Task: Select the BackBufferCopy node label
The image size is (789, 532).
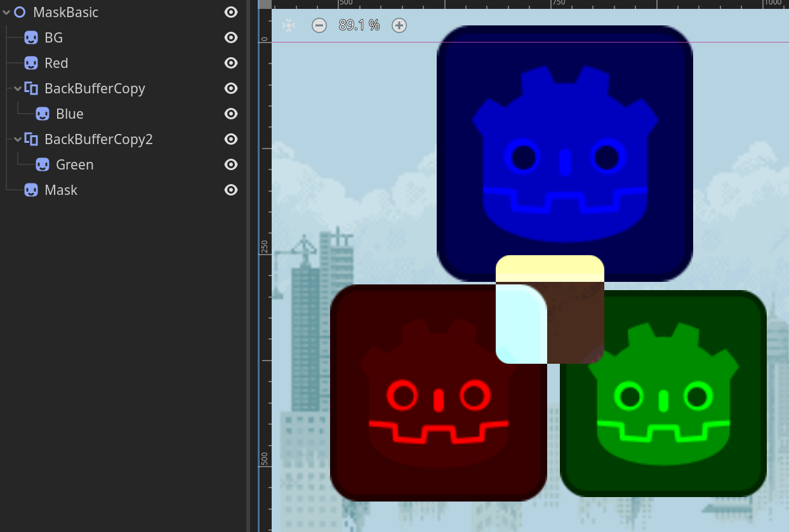Action: point(95,88)
